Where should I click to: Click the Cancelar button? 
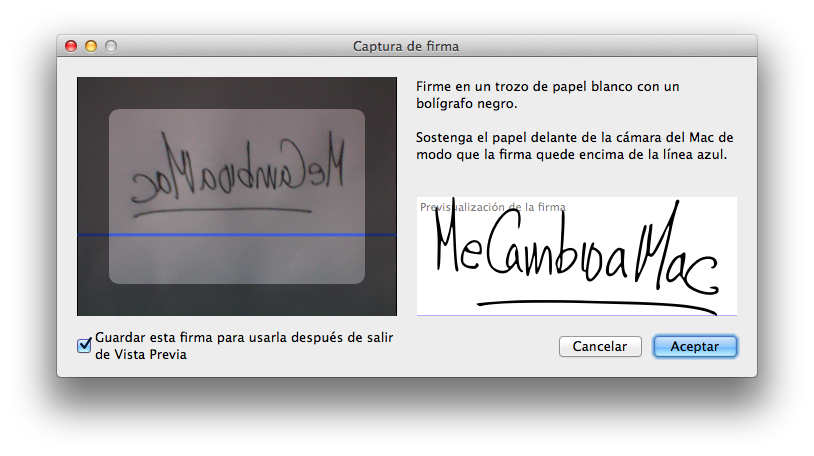click(x=600, y=346)
